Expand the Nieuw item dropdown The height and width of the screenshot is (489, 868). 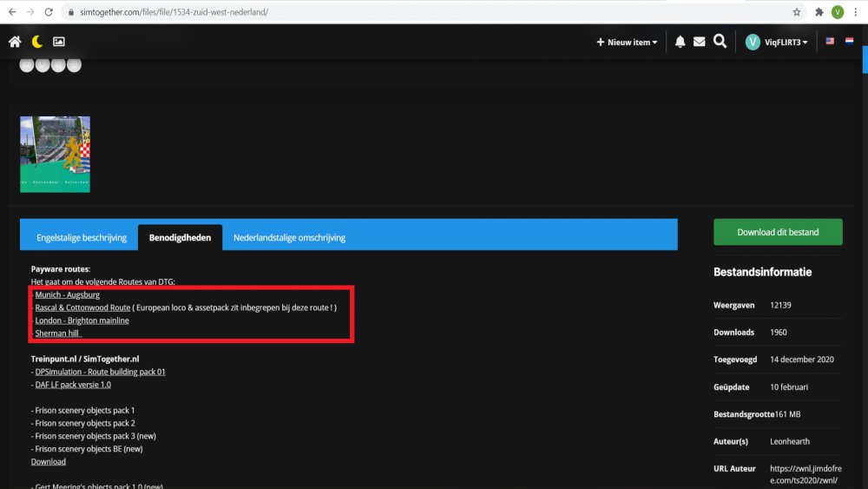point(627,42)
